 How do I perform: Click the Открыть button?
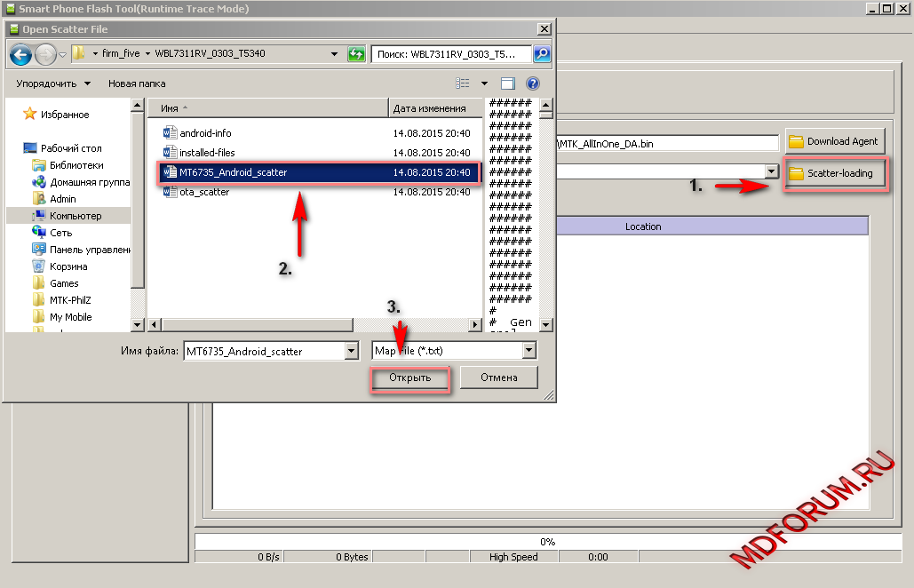click(409, 377)
